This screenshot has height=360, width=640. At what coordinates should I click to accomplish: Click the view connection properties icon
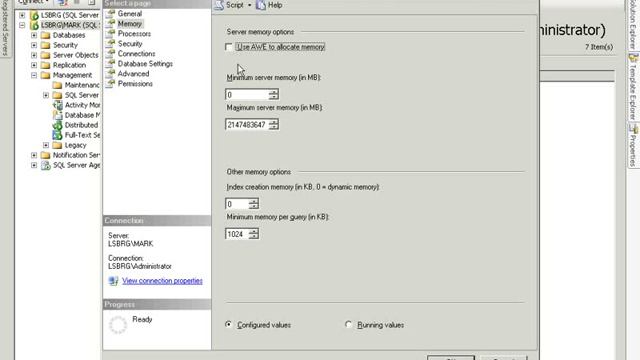coord(113,281)
